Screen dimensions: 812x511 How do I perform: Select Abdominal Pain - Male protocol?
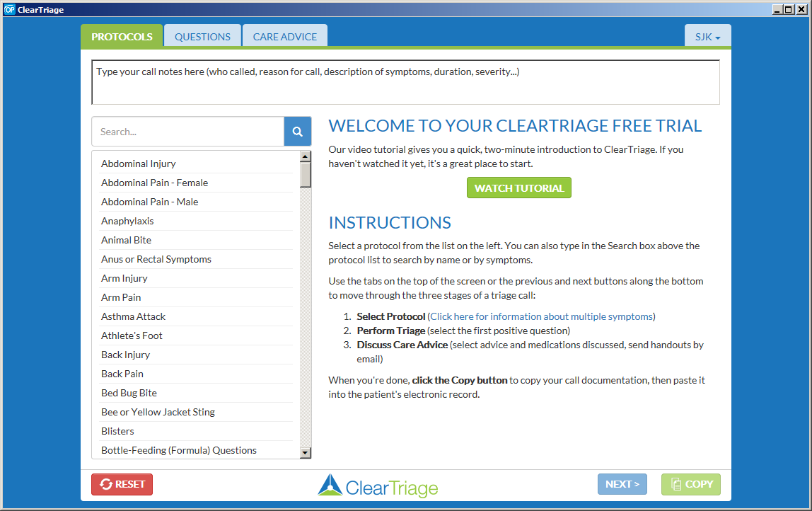pos(197,202)
